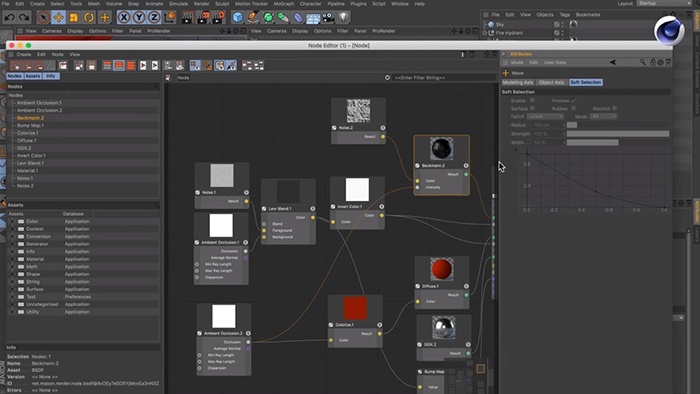Open the MoGraph menu
Viewport: 700px width, 394px height.
283,4
